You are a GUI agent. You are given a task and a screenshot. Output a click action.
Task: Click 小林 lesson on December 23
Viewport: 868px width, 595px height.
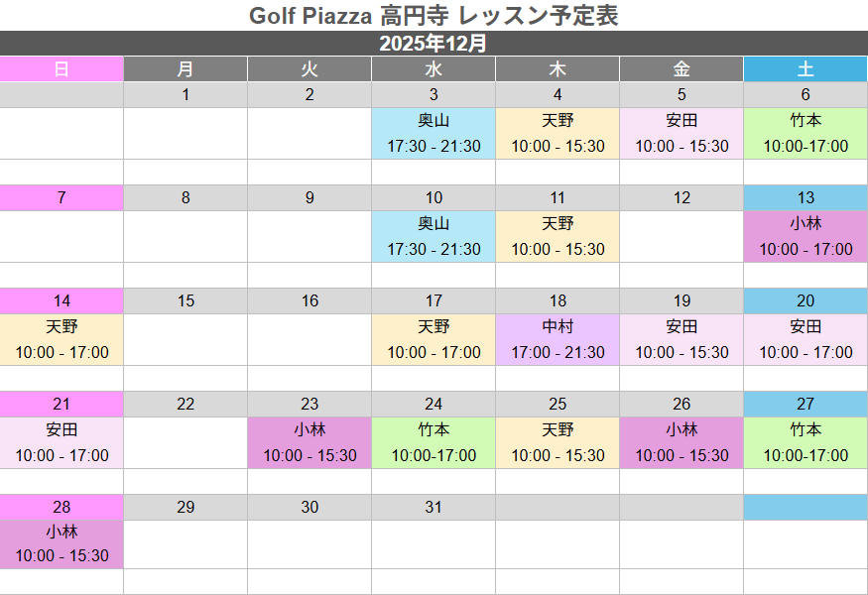tap(310, 443)
